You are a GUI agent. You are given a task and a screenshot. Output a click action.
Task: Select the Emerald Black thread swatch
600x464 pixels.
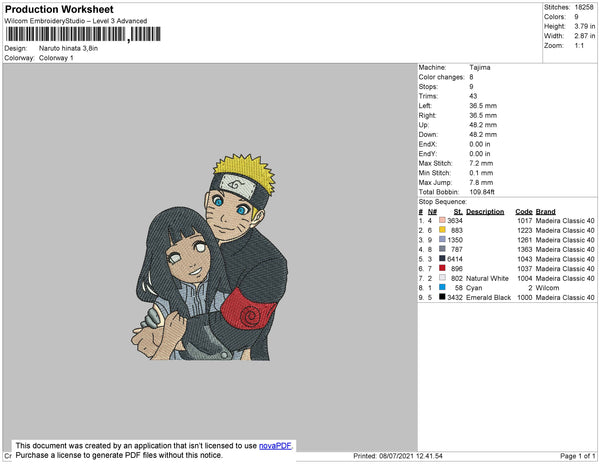(x=442, y=297)
